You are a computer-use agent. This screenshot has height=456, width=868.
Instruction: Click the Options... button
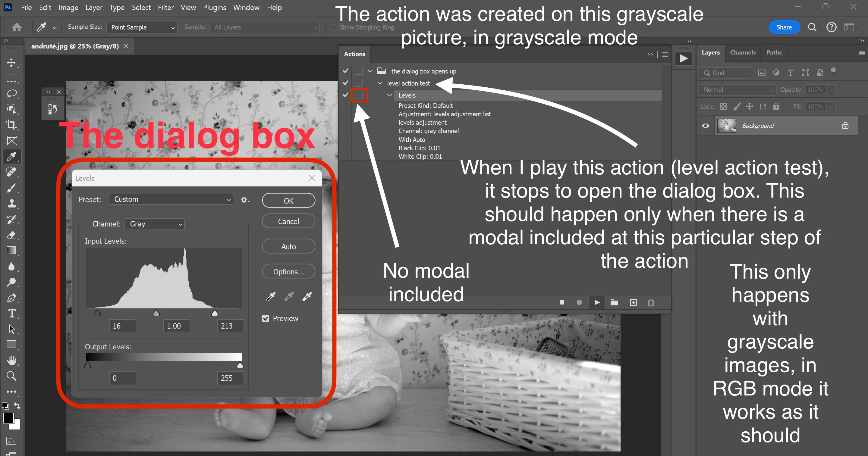click(x=288, y=272)
